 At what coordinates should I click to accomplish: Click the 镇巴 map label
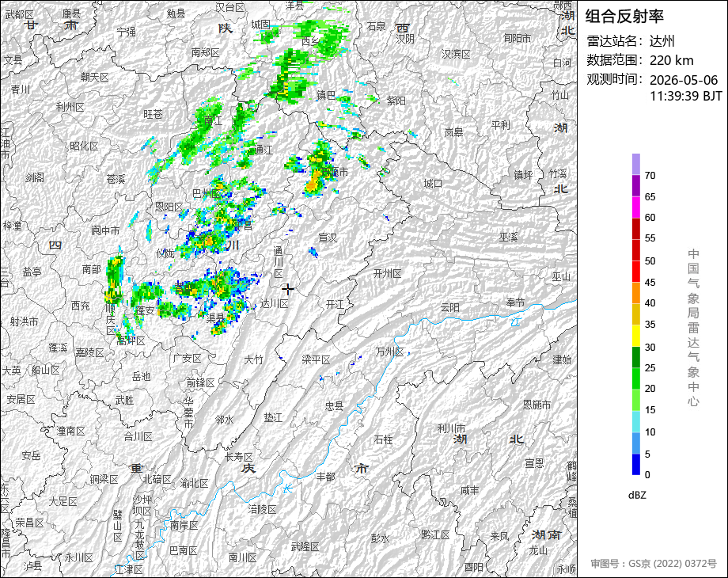point(326,95)
